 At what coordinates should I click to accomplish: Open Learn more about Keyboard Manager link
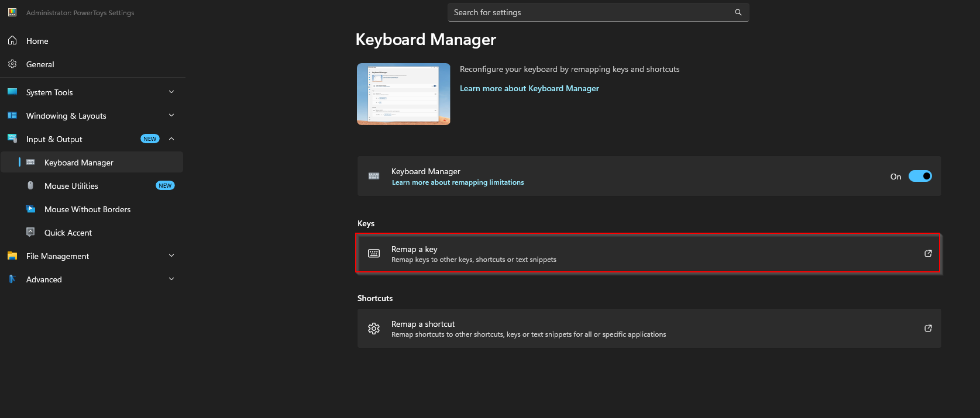point(529,89)
